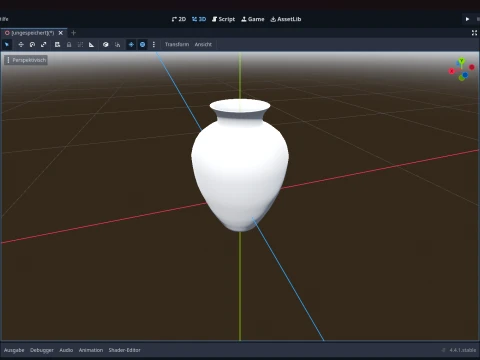Switch to the Game workspace
The image size is (480, 360).
pyautogui.click(x=253, y=19)
